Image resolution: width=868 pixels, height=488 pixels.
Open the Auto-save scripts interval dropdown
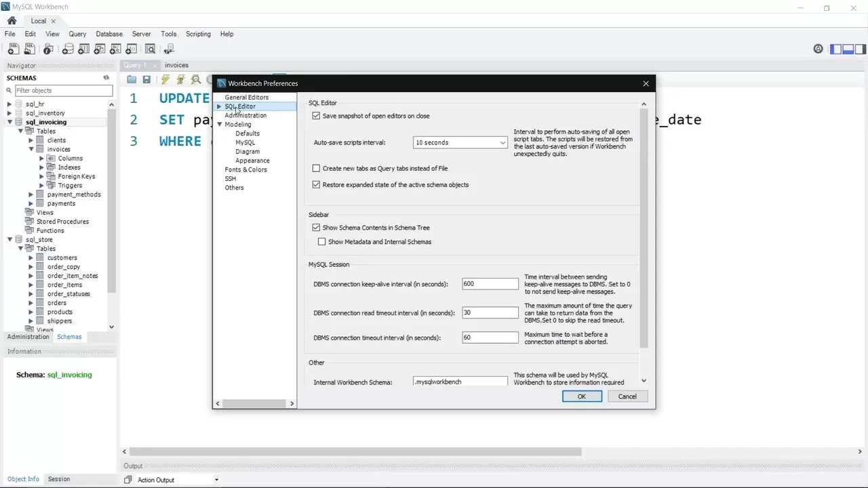coord(502,142)
